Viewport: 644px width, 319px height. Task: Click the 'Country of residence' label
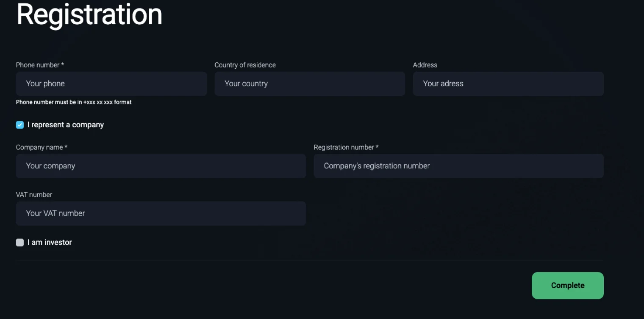[x=245, y=65]
